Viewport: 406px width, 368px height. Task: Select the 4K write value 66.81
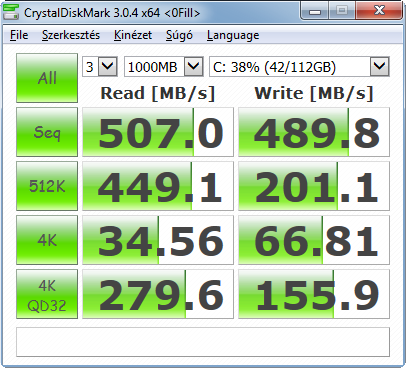click(x=314, y=240)
